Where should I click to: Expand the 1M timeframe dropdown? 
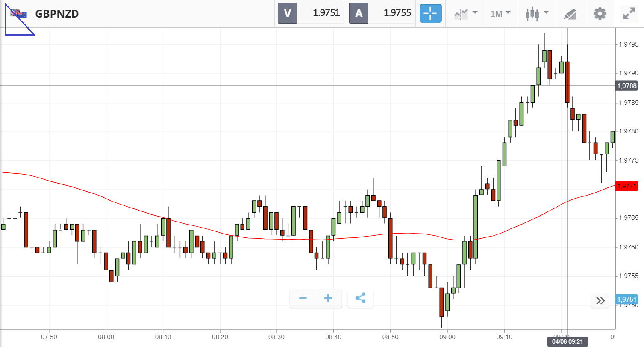click(500, 13)
